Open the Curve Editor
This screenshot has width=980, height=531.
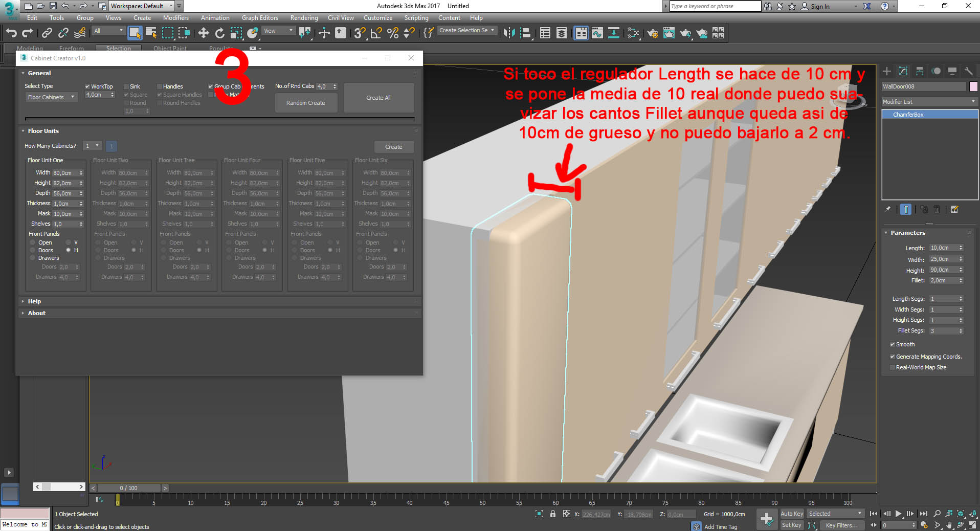click(597, 33)
